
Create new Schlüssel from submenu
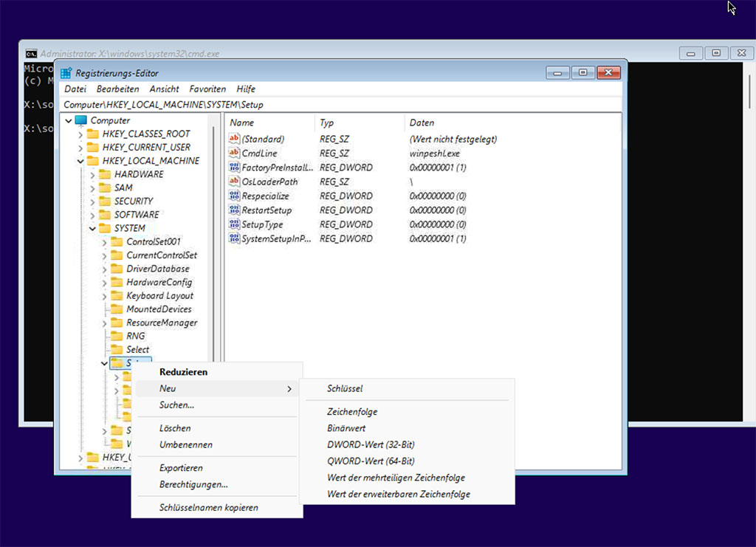point(407,388)
